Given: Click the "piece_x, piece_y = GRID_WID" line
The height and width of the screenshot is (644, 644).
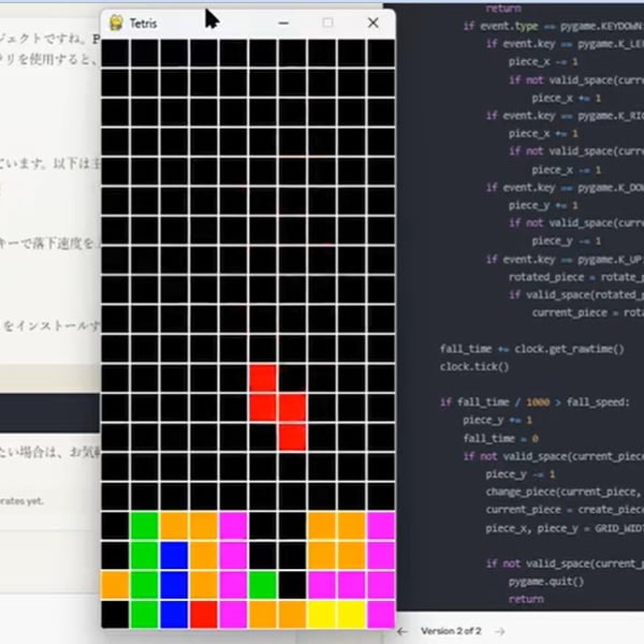Looking at the screenshot, I should [565, 528].
